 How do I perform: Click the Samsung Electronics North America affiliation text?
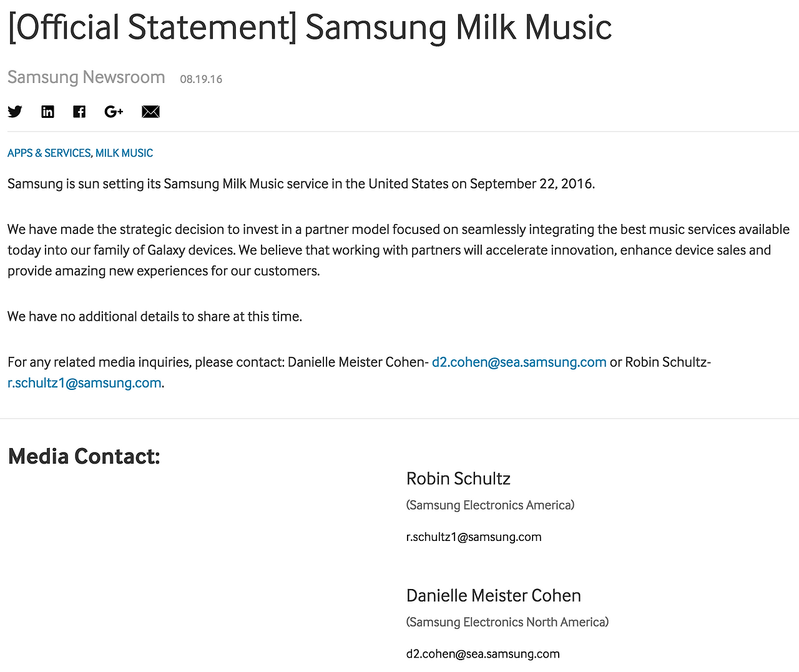[x=507, y=622]
